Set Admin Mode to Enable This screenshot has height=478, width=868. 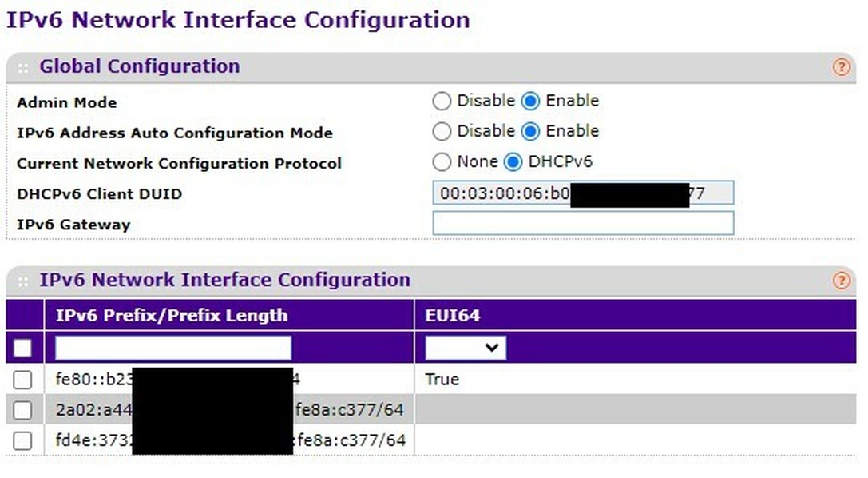530,101
